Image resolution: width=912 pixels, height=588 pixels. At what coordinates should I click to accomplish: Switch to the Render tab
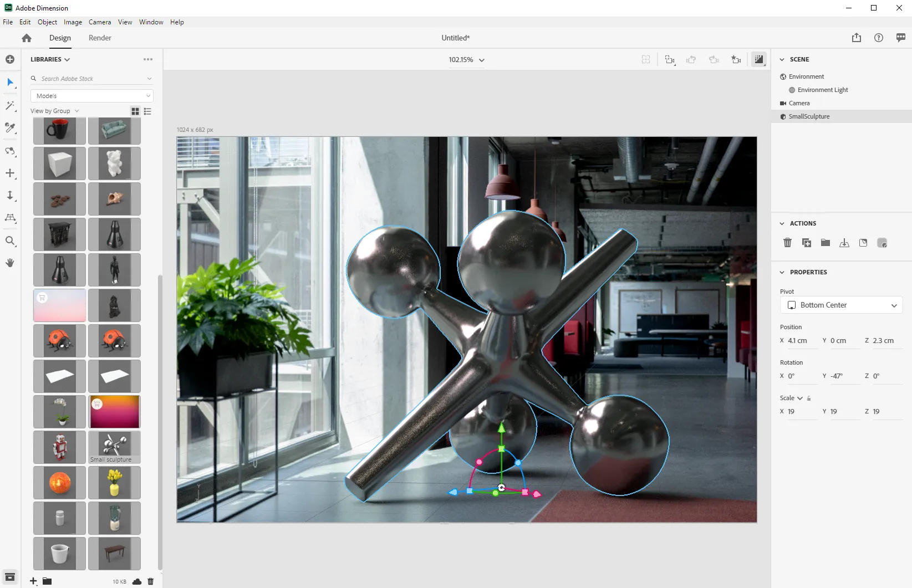100,38
